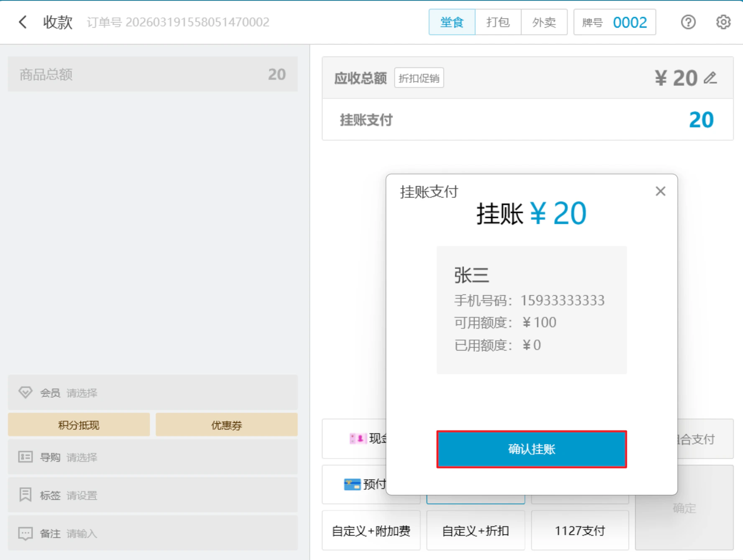
Task: Click the 积分抵现 beige button
Action: (x=79, y=425)
